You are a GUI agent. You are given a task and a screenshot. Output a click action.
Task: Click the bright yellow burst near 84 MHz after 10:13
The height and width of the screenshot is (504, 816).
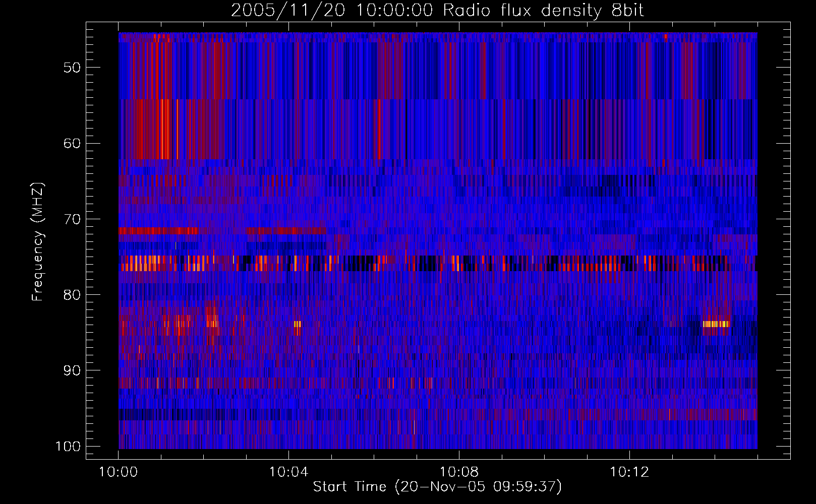[x=716, y=324]
